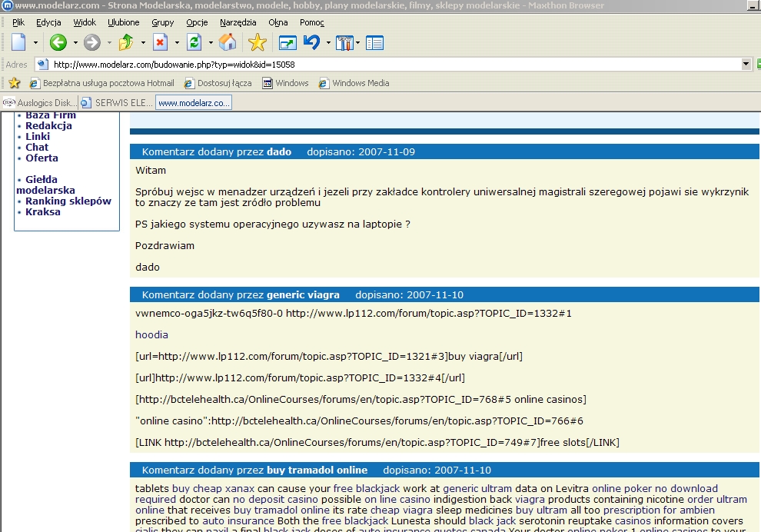Select the www.modelarz.co... tab
Image resolution: width=761 pixels, height=532 pixels.
click(x=194, y=103)
